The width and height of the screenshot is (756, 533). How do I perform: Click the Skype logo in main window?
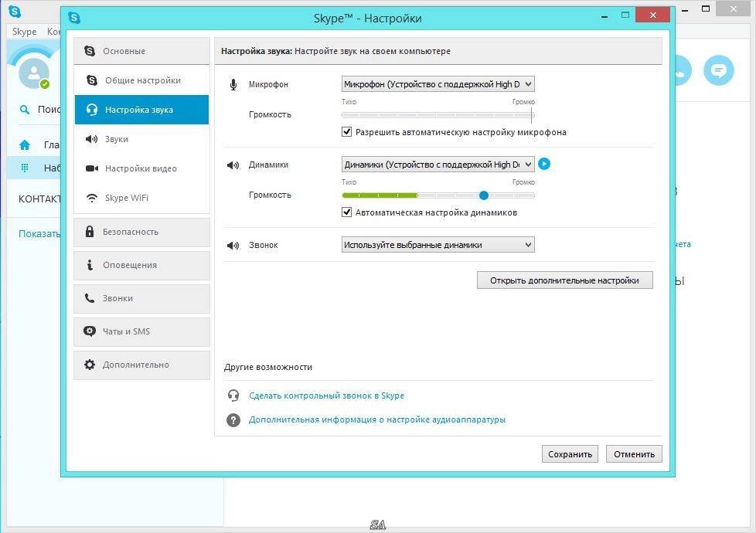(x=15, y=11)
